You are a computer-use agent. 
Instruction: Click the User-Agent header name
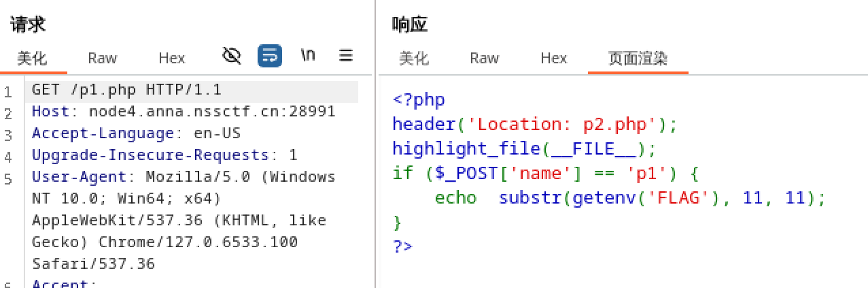(79, 177)
